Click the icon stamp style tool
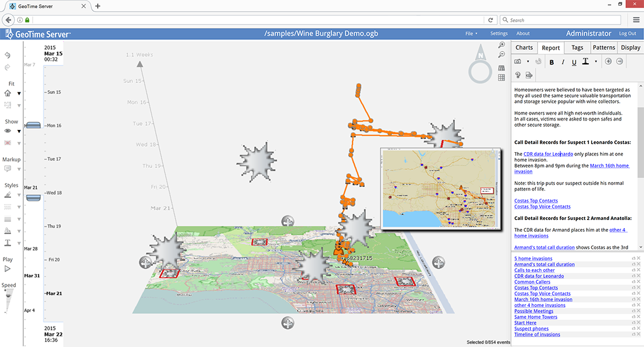The image size is (644, 347). pos(8,231)
